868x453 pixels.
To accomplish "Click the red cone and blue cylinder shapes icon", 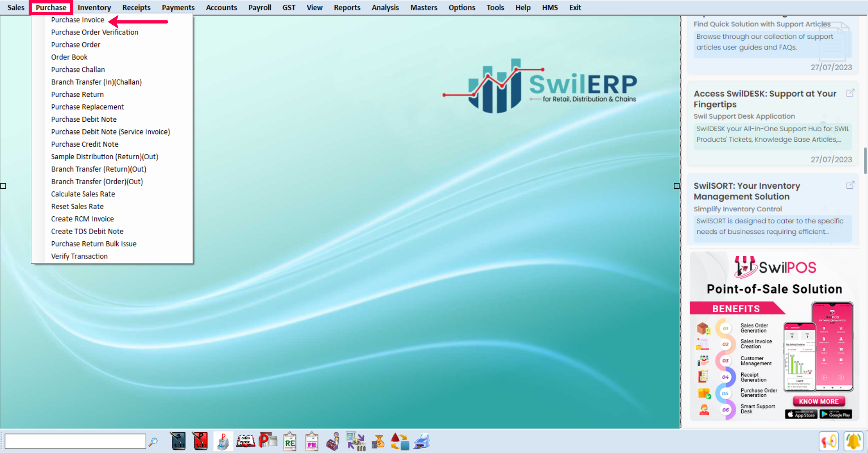I will (x=400, y=441).
